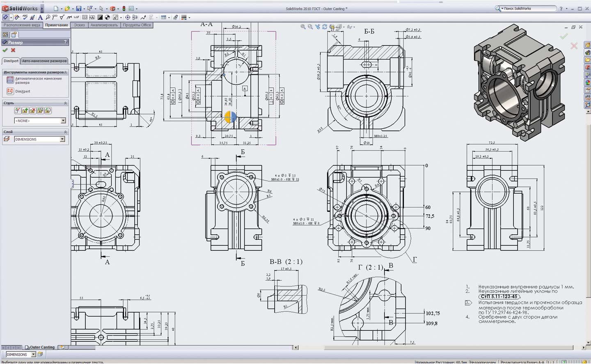Click the Auto Dimension tool icon
The width and height of the screenshot is (591, 364).
coord(10,80)
